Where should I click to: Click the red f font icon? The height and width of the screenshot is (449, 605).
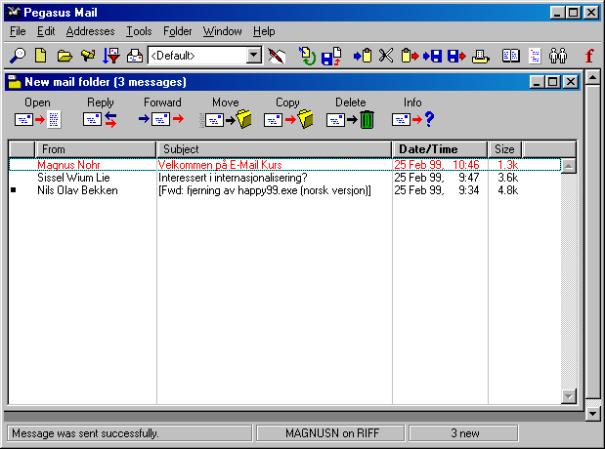[589, 56]
